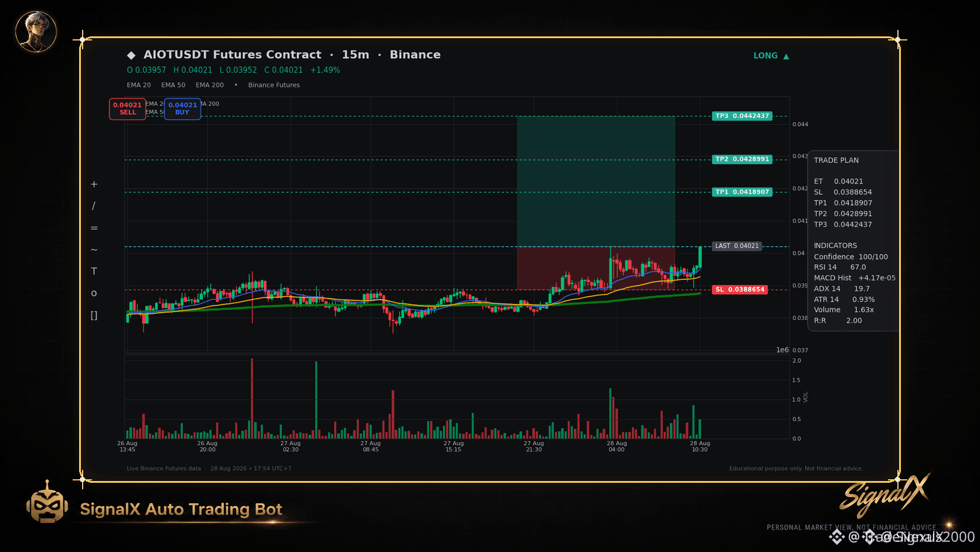Select the red SL 0.0388654 chart tag
Viewport: 980px width, 552px height.
[740, 290]
